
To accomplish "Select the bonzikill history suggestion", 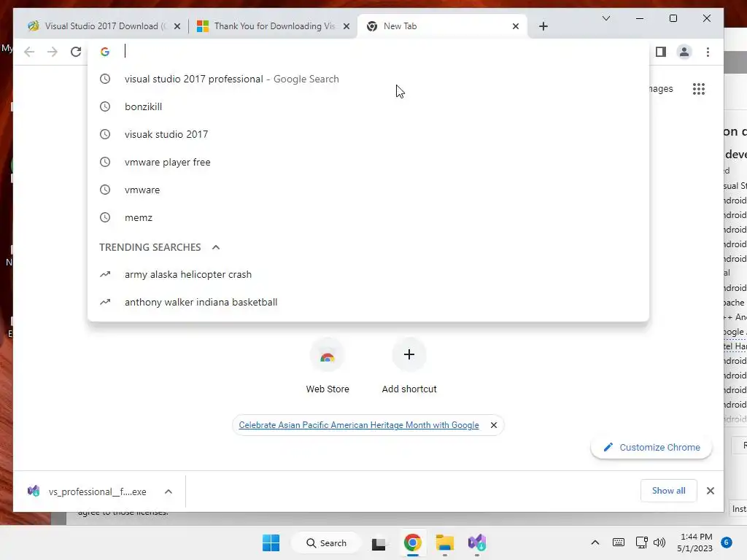I will click(368, 106).
